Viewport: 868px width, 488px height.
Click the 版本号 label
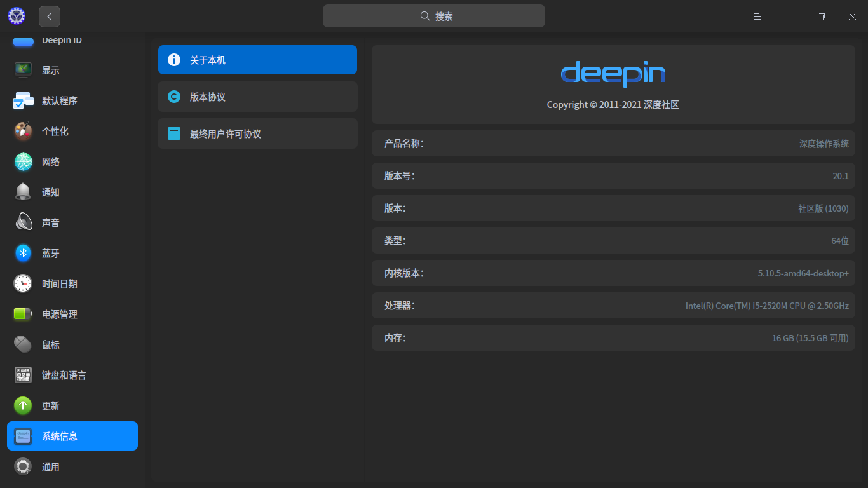coord(399,176)
